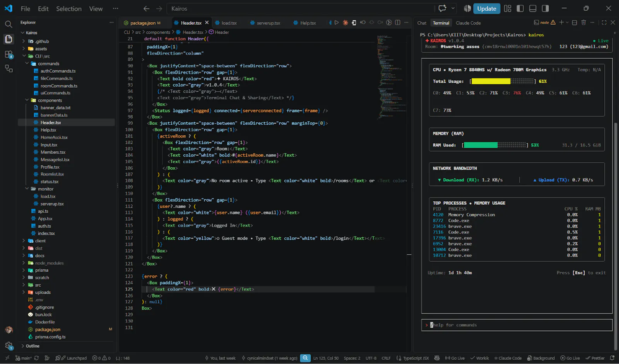Viewport: 619px width, 364px height.
Task: Add a new terminal with the plus icon
Action: [x=561, y=23]
